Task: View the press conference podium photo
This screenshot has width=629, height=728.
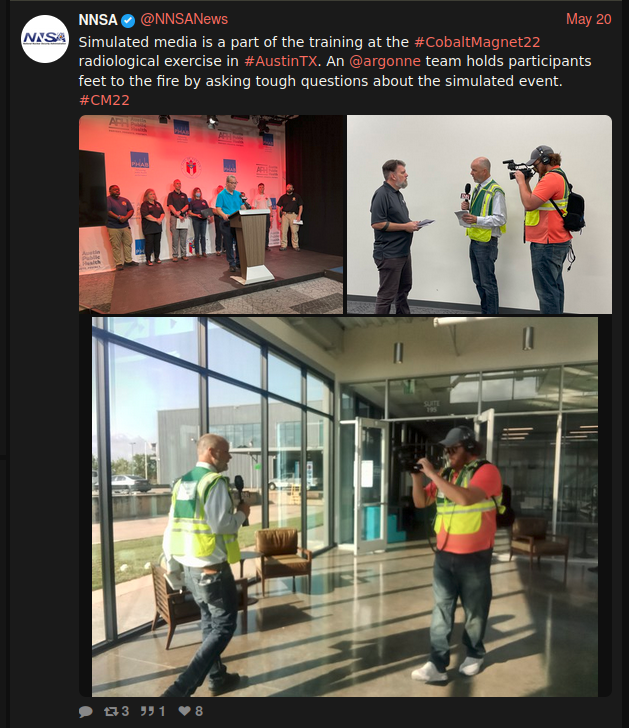Action: [x=211, y=214]
